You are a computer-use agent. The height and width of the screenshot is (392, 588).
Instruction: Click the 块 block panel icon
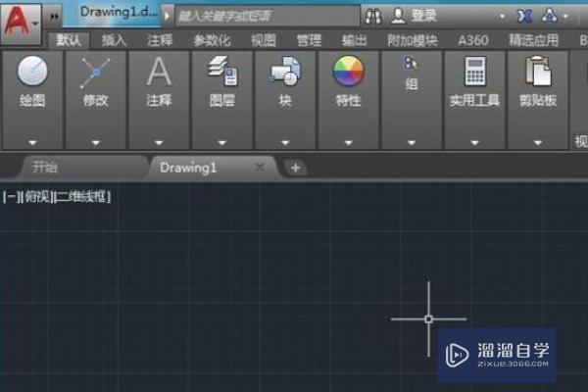285,71
